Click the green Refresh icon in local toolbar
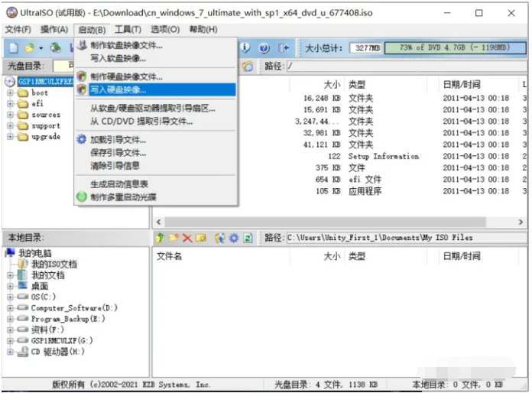This screenshot has width=532, height=393. pos(248,238)
